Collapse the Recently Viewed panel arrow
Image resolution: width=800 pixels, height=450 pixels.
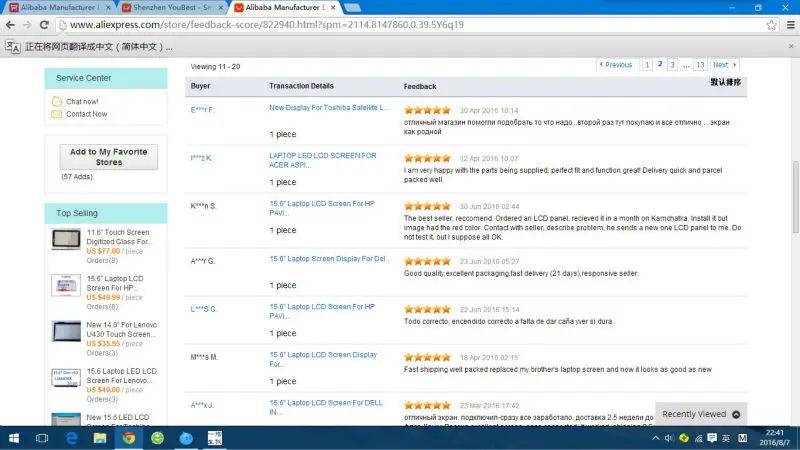[x=736, y=414]
